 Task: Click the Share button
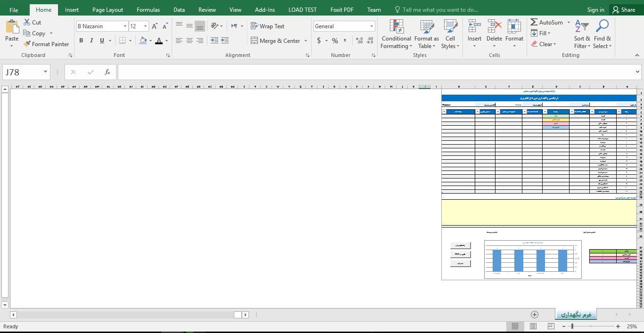(624, 9)
